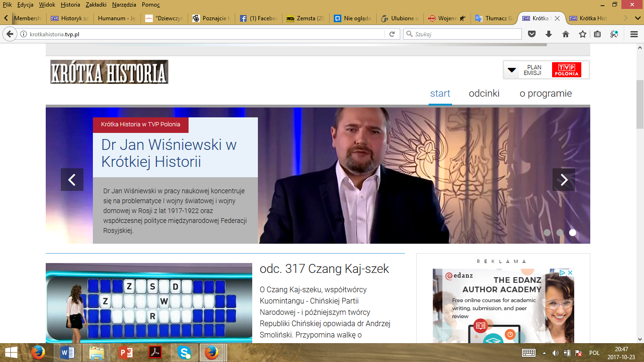The height and width of the screenshot is (362, 644).
Task: Open headline 'Dr Jan Wiśniewski w Krótkiej Historii'
Action: [x=169, y=153]
